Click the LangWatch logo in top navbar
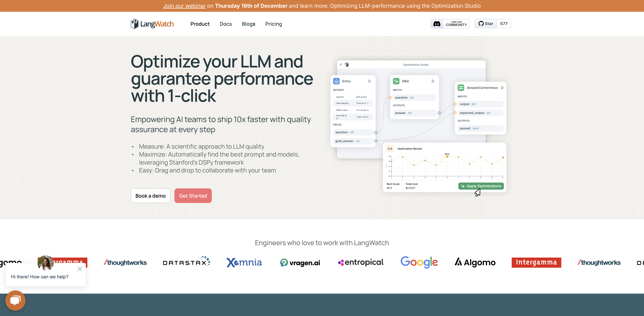Viewport: 644px width, 316px height. coord(153,24)
